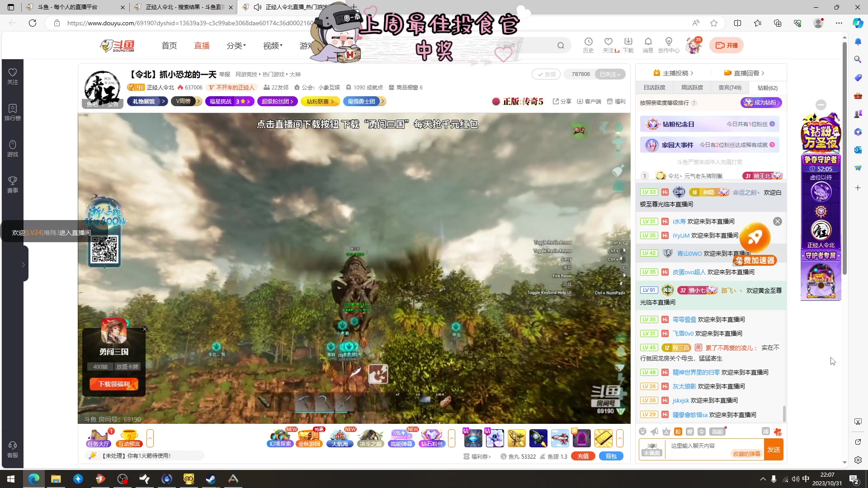Open Steam from the Windows taskbar
Image resolution: width=868 pixels, height=488 pixels.
(211, 479)
